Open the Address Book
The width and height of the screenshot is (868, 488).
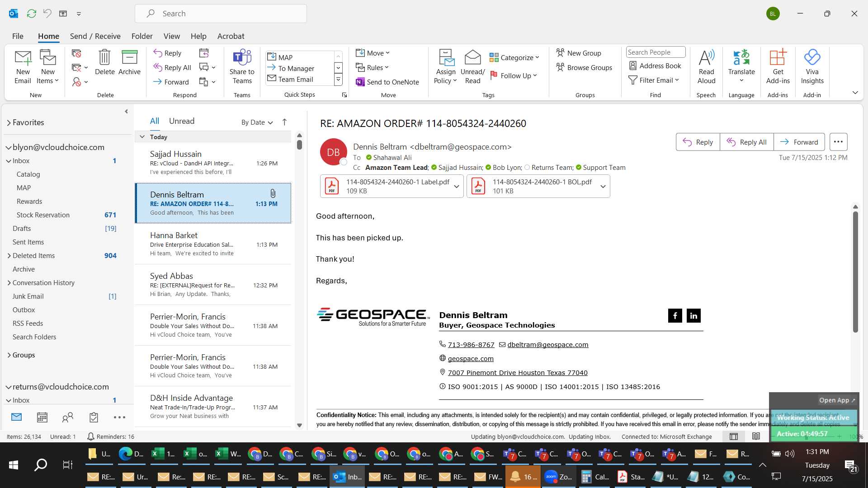point(655,66)
